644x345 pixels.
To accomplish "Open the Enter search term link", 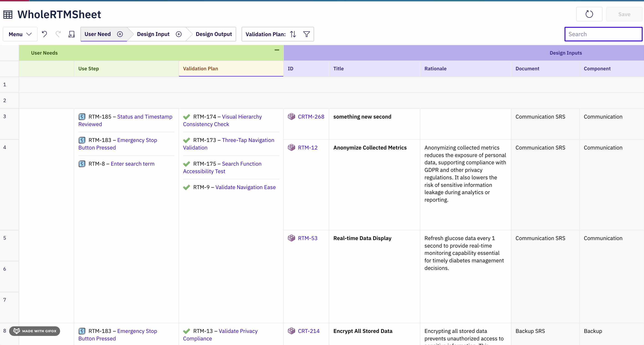I will pos(132,164).
